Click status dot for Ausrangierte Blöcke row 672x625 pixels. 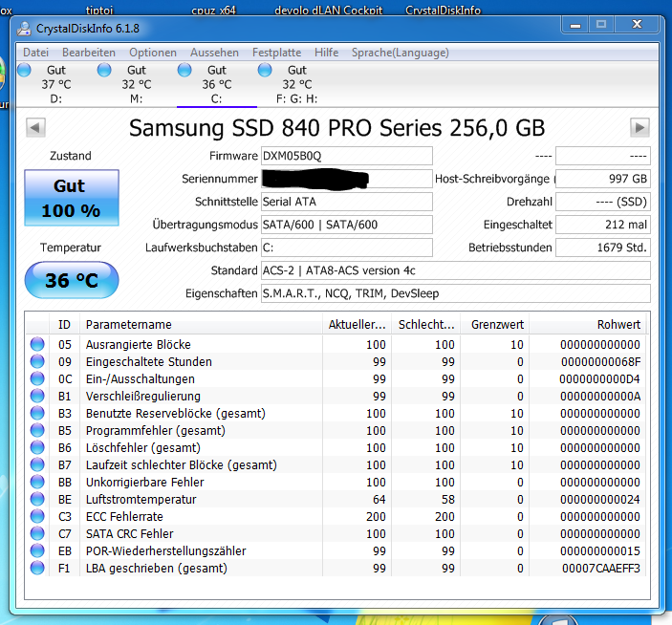(37, 344)
